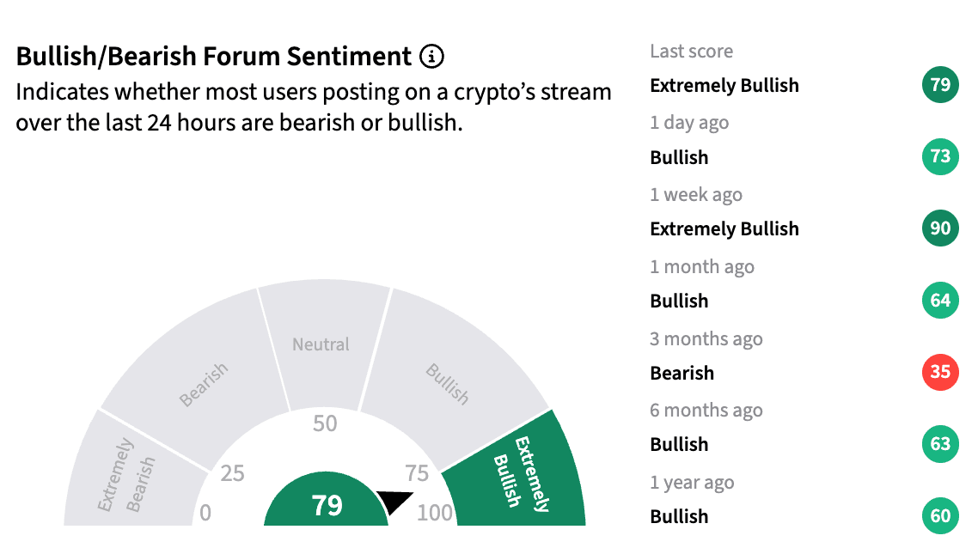The width and height of the screenshot is (978, 560).
Task: Click the 90 score badge for 1 week ago
Action: point(940,228)
